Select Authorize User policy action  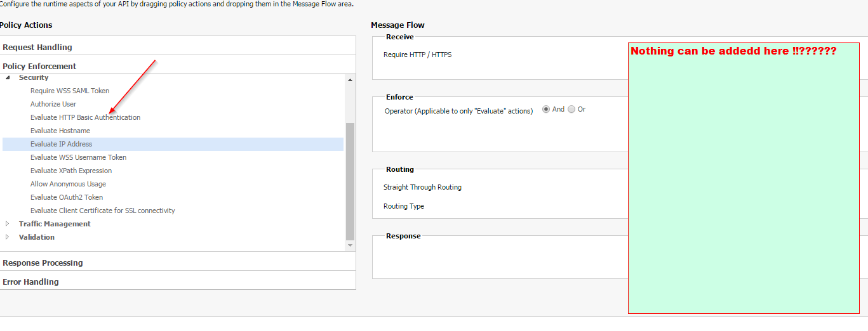point(53,104)
